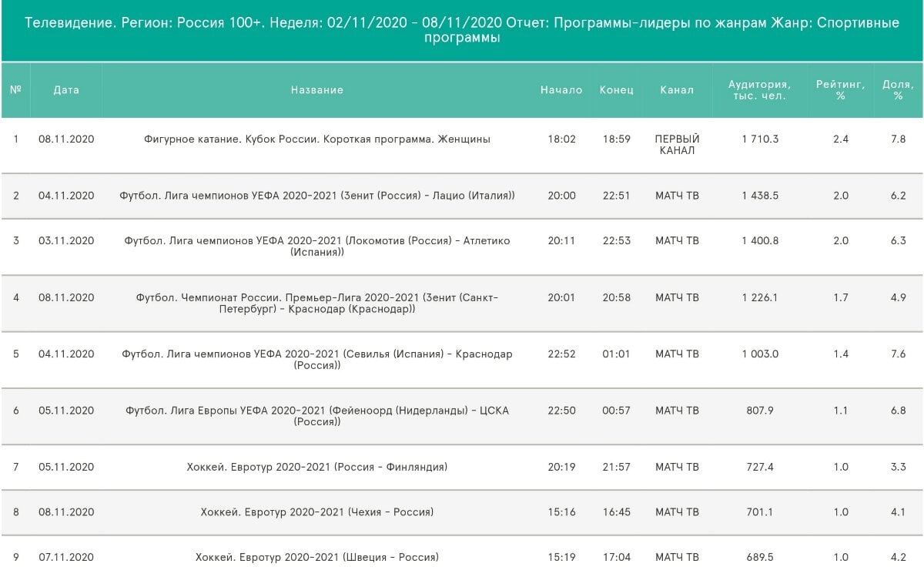
Task: Click share value 6.3
Action: click(x=899, y=241)
